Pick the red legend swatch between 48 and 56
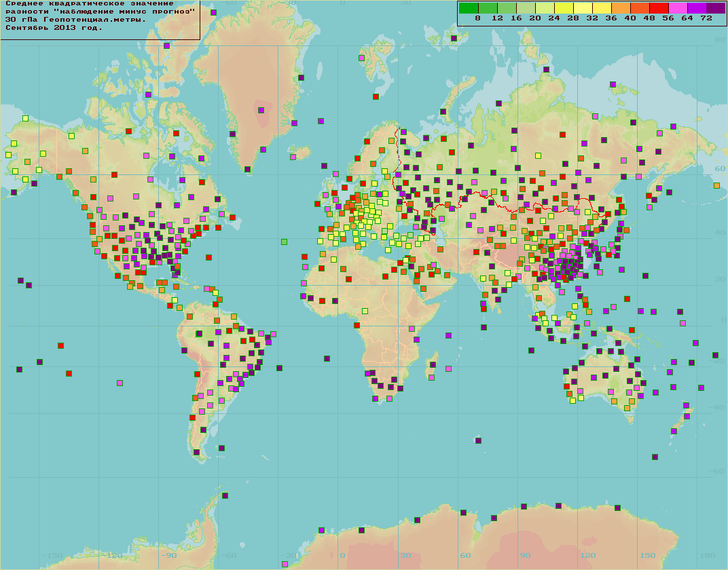 658,8
